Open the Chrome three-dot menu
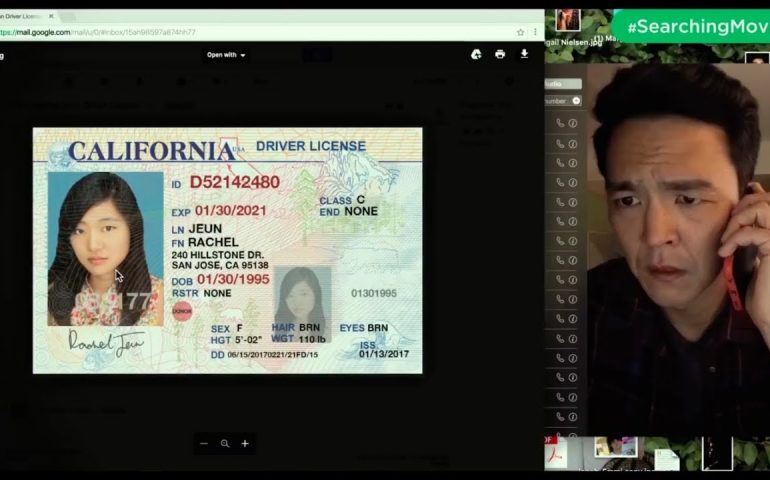Viewport: 770px width, 480px height. coord(535,32)
